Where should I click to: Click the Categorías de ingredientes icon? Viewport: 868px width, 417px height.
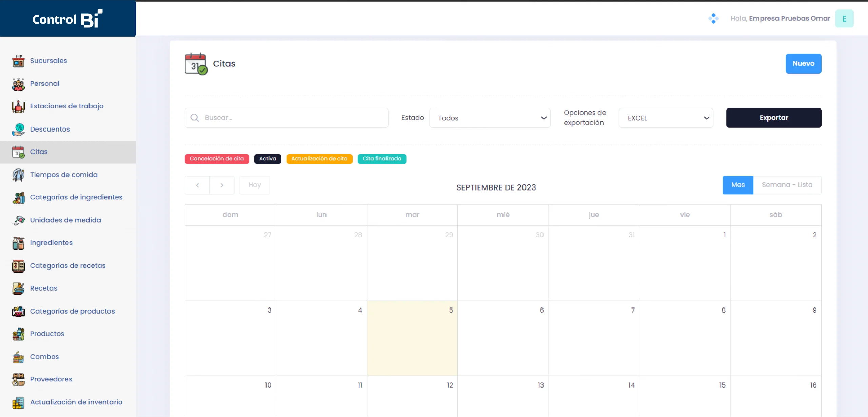18,197
